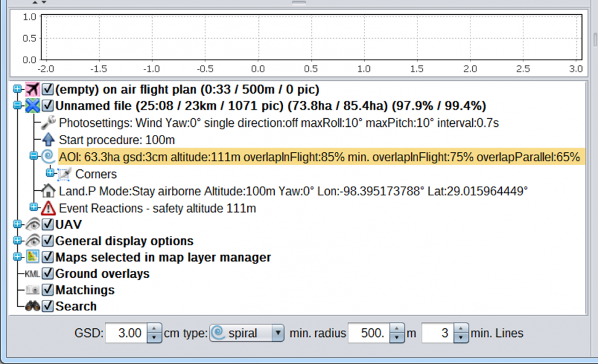Open the spiral type dropdown
This screenshot has height=364, width=598.
(x=277, y=333)
